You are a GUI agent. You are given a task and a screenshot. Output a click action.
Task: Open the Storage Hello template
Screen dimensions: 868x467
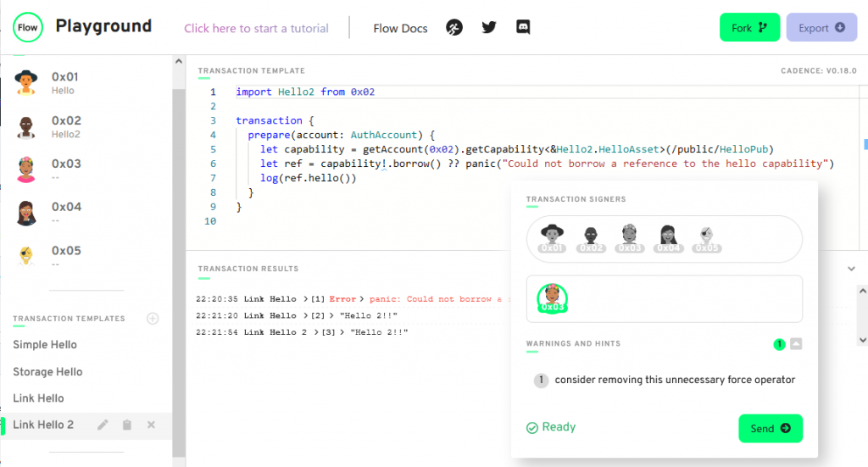(47, 372)
